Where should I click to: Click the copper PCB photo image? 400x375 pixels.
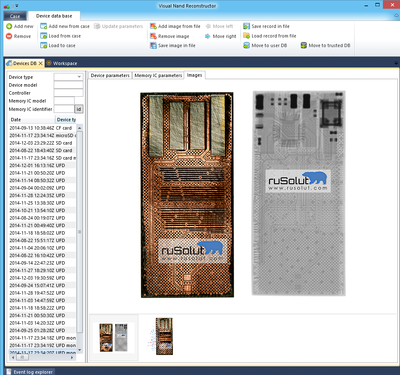[x=187, y=195]
